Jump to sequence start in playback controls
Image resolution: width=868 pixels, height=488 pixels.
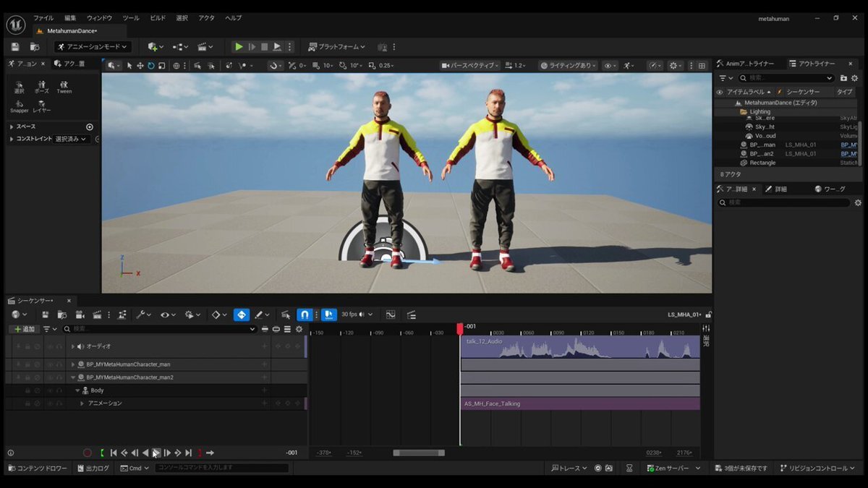[x=114, y=453]
